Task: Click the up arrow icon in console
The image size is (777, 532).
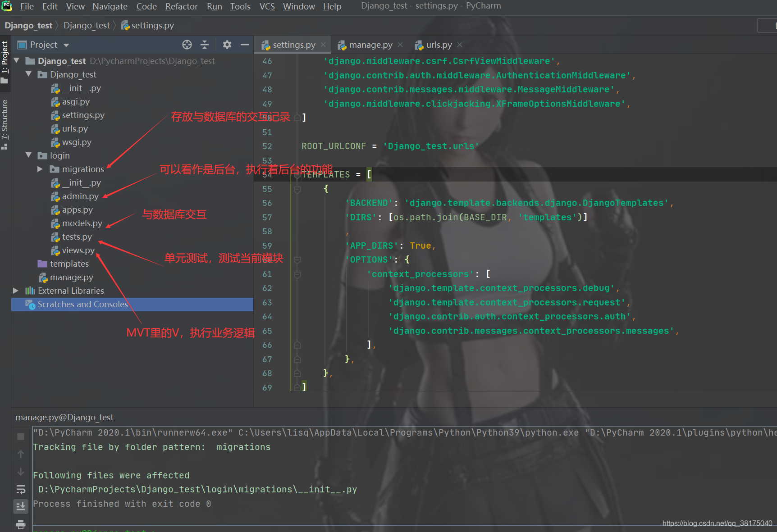Action: click(21, 454)
